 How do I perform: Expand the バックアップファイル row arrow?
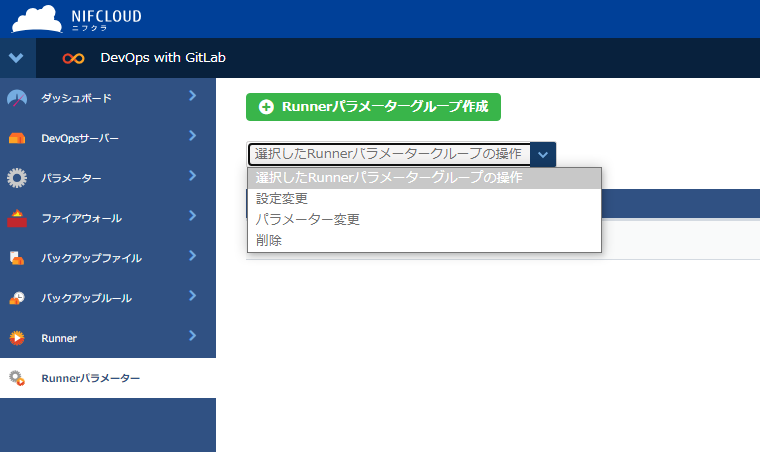[x=192, y=255]
